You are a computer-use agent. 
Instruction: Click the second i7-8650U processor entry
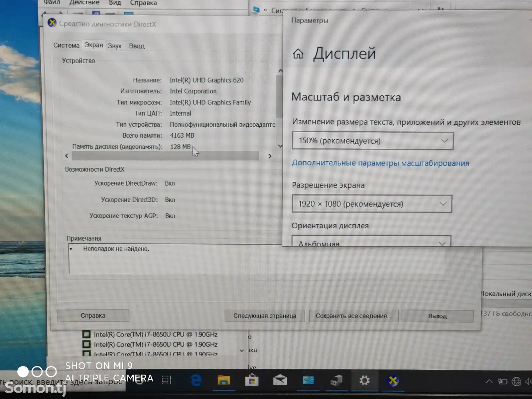click(150, 344)
